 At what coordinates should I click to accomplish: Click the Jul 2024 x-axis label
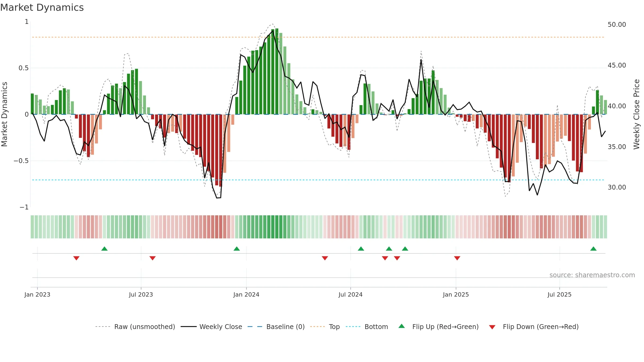pyautogui.click(x=350, y=294)
